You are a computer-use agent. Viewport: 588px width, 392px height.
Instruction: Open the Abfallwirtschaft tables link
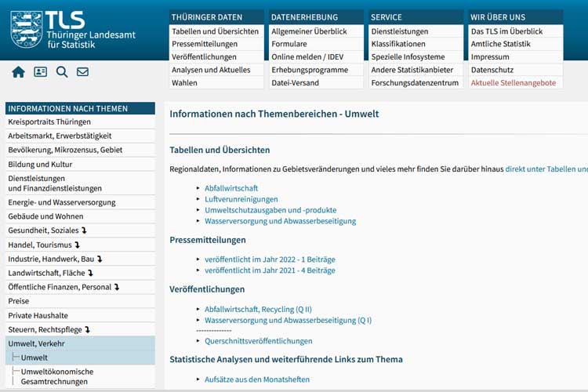click(231, 188)
